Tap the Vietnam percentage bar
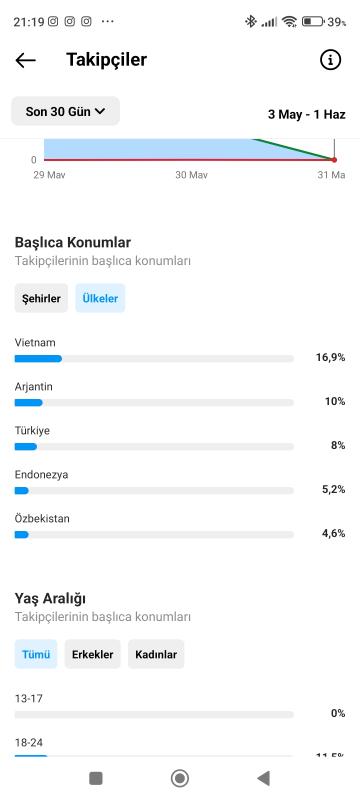360x800 pixels. (154, 359)
